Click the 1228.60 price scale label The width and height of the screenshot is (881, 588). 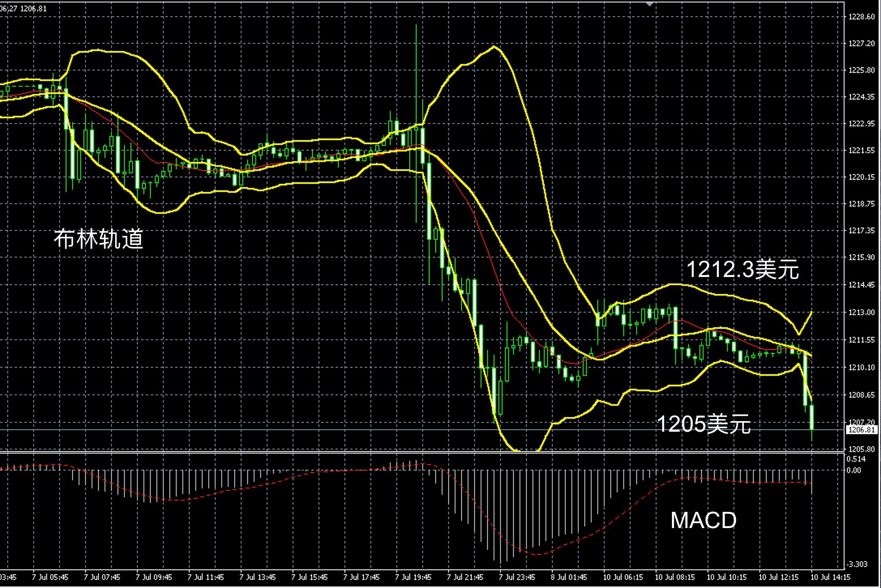pos(862,17)
